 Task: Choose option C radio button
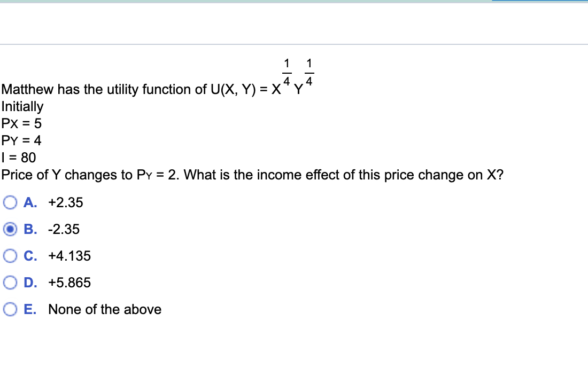point(10,255)
